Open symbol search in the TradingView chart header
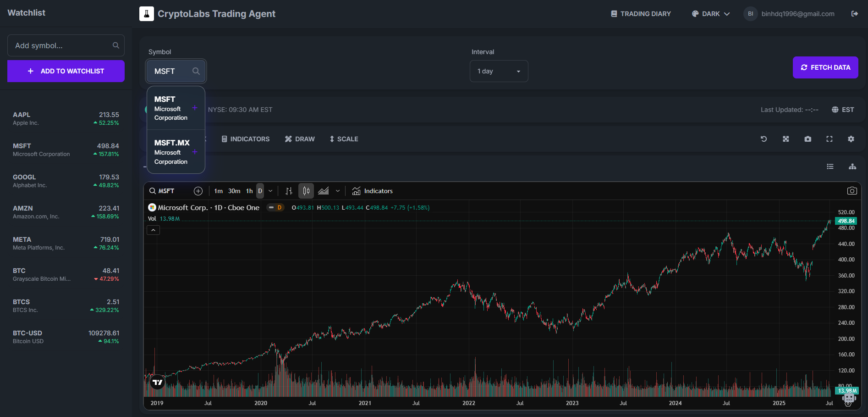The image size is (868, 417). (x=162, y=191)
